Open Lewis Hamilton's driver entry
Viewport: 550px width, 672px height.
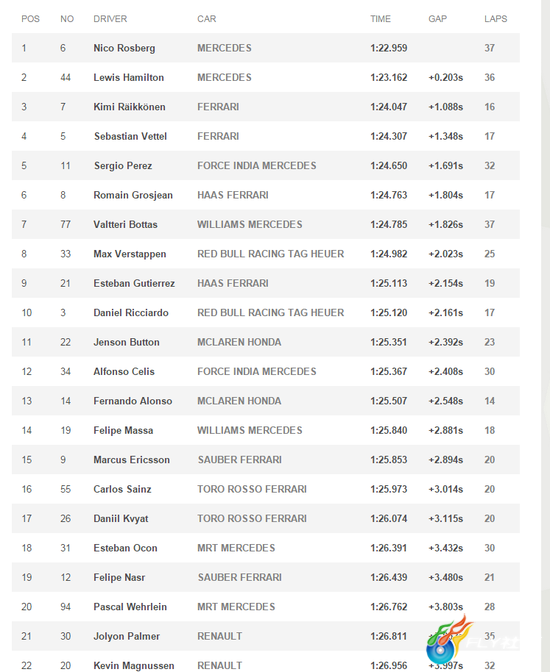point(129,78)
